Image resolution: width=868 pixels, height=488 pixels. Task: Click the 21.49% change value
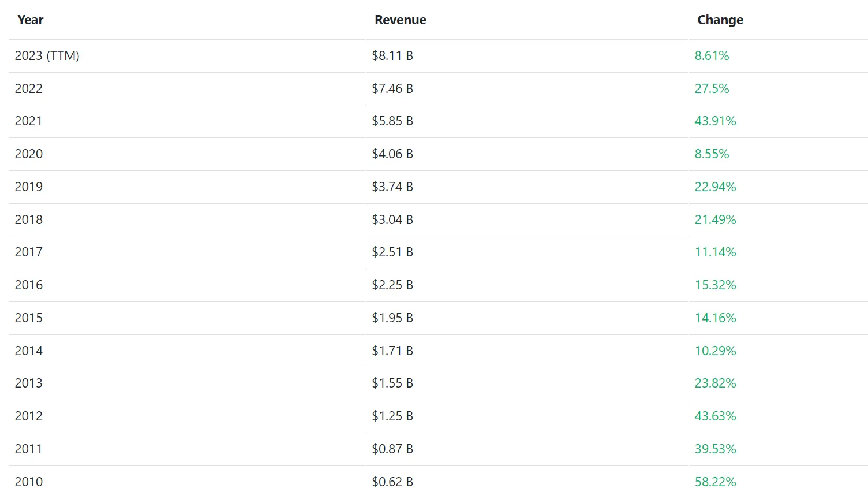click(714, 220)
